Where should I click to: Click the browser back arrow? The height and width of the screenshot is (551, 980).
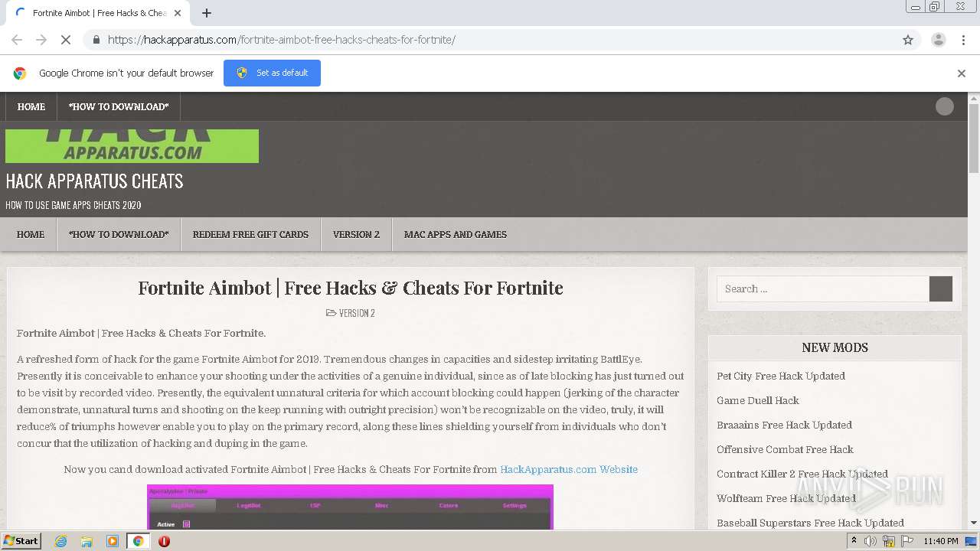coord(17,40)
